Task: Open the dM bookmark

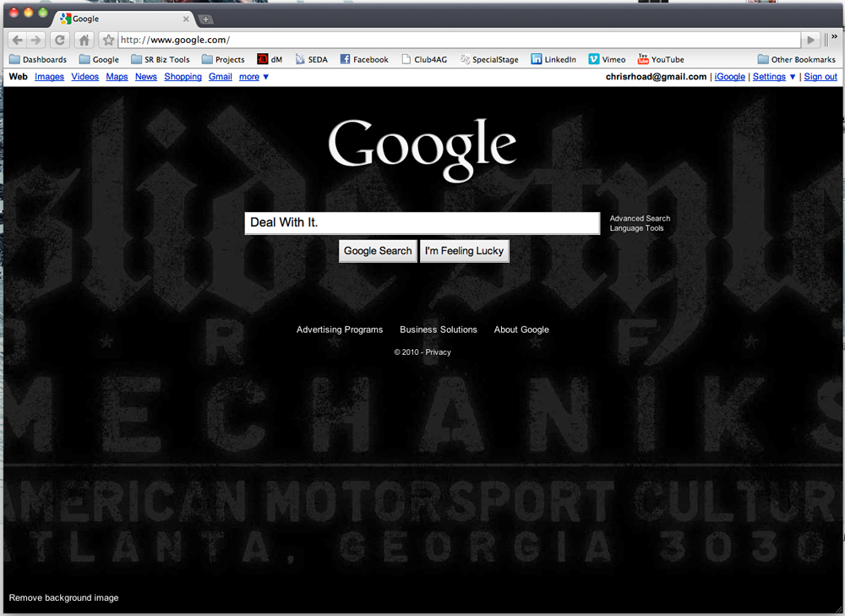Action: point(270,59)
